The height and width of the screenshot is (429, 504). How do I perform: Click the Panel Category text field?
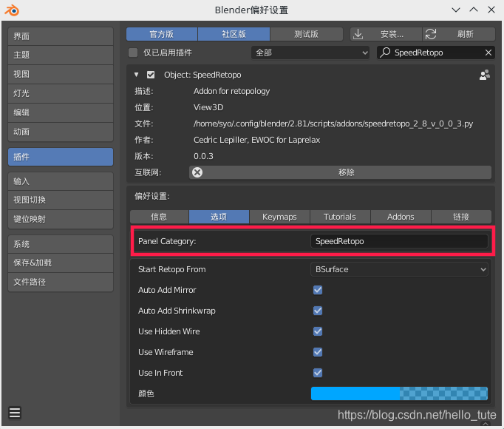[x=399, y=241]
